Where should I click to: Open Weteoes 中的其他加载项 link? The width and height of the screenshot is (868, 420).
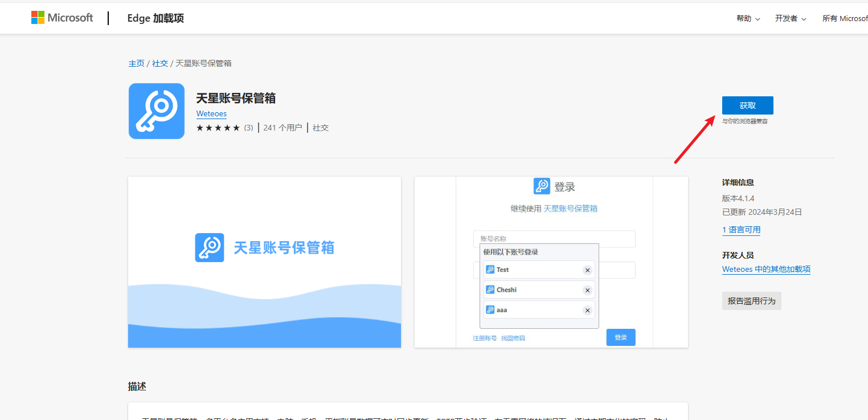pyautogui.click(x=766, y=269)
